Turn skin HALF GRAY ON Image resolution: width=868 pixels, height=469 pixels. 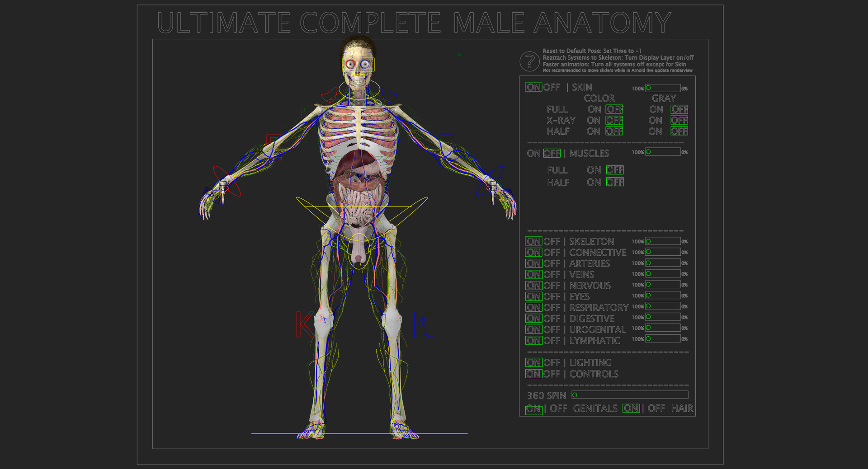[656, 131]
